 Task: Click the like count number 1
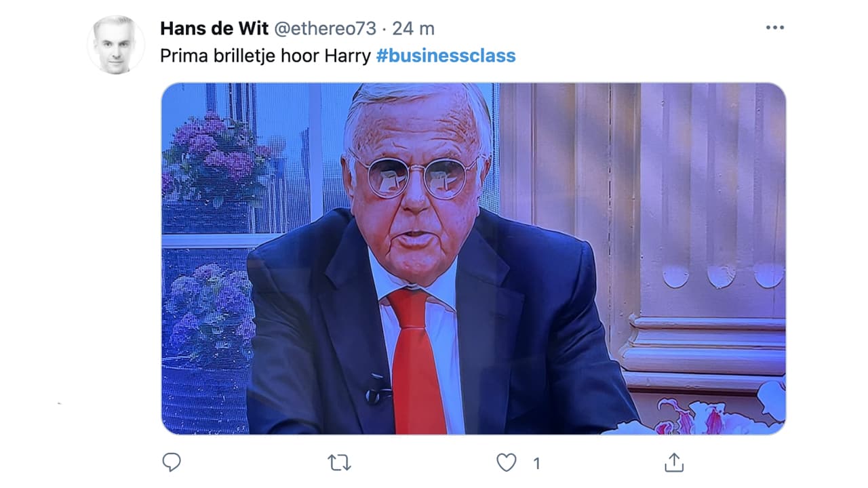pyautogui.click(x=536, y=464)
